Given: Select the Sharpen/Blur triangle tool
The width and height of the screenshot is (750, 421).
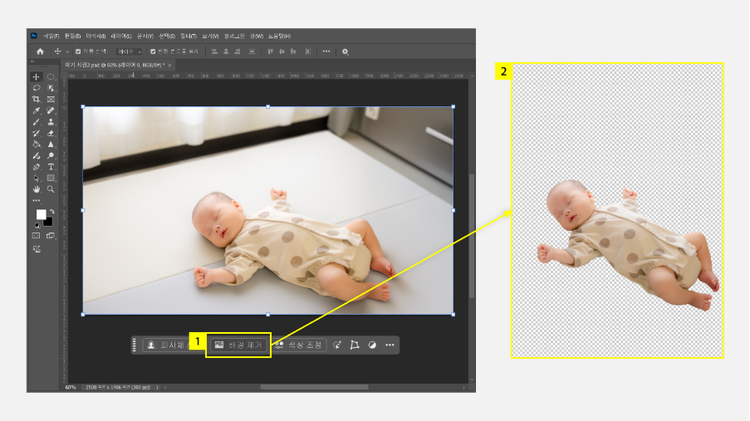Looking at the screenshot, I should 51,144.
